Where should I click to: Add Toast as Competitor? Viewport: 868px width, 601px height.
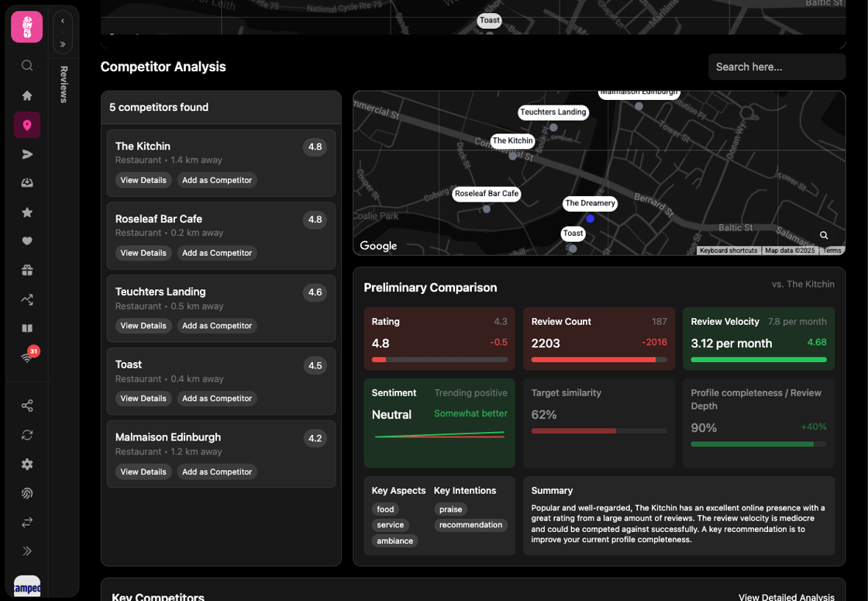217,399
